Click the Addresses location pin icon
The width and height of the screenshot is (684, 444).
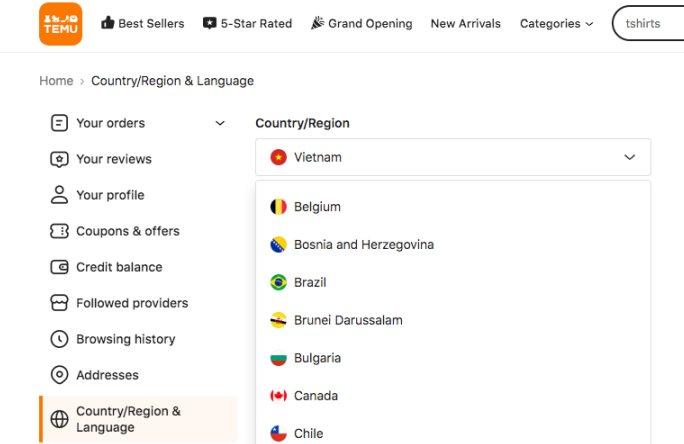[59, 375]
